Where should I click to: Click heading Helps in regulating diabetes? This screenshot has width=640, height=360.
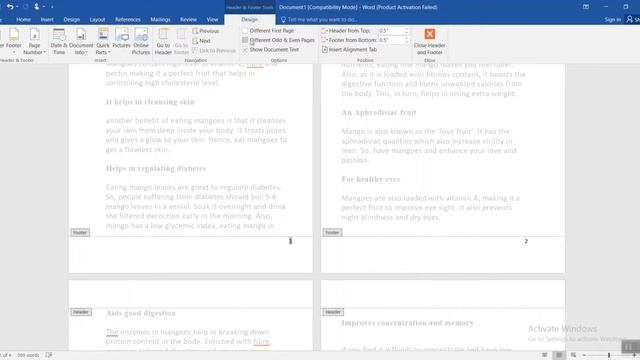click(x=156, y=169)
